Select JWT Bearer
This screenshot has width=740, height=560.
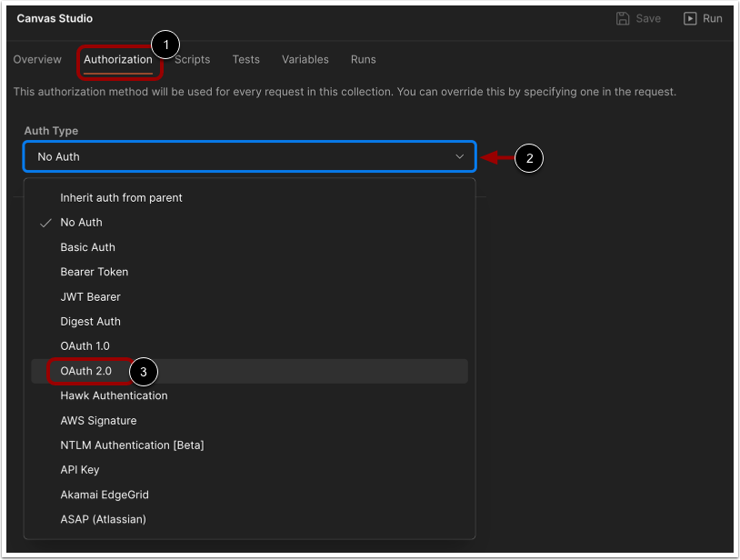pos(90,296)
